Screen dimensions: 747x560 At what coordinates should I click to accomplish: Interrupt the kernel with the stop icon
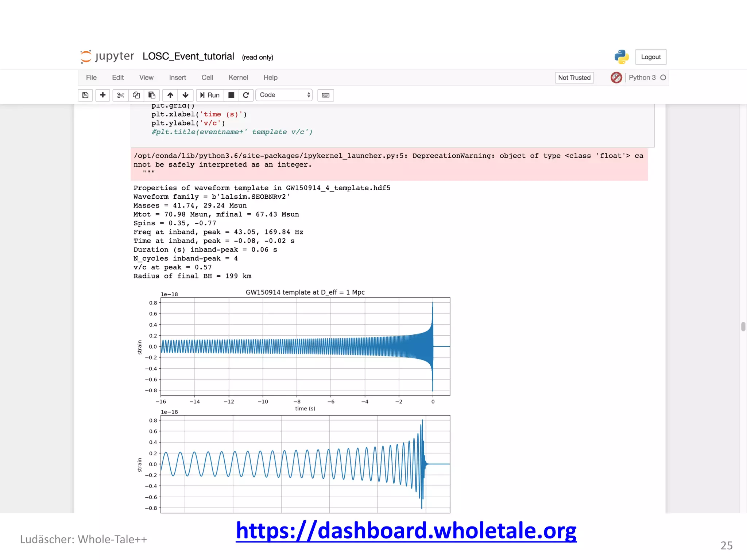(231, 95)
